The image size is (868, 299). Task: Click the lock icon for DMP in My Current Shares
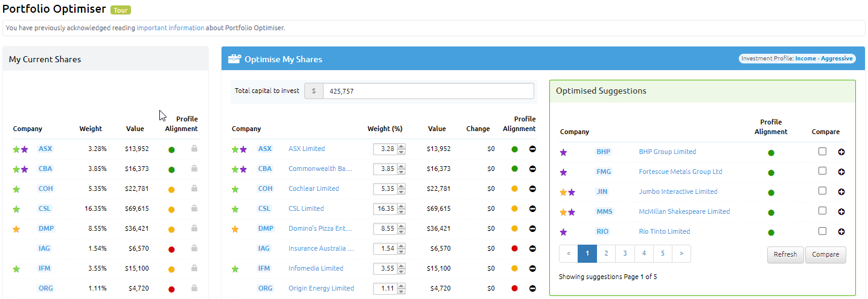(194, 228)
